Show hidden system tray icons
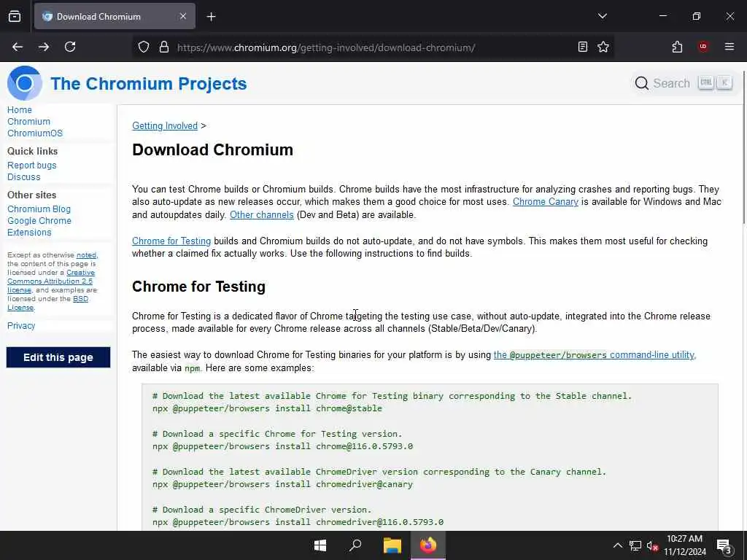Viewport: 747px width, 560px height. 617,545
